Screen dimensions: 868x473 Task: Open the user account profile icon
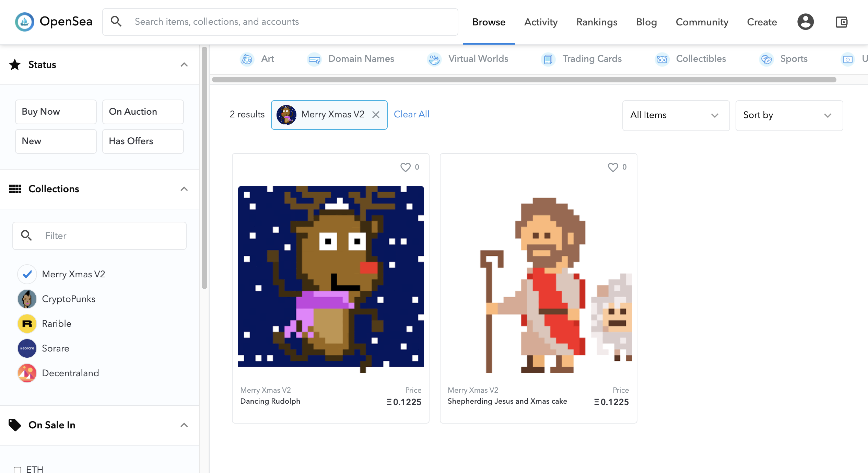(x=805, y=22)
